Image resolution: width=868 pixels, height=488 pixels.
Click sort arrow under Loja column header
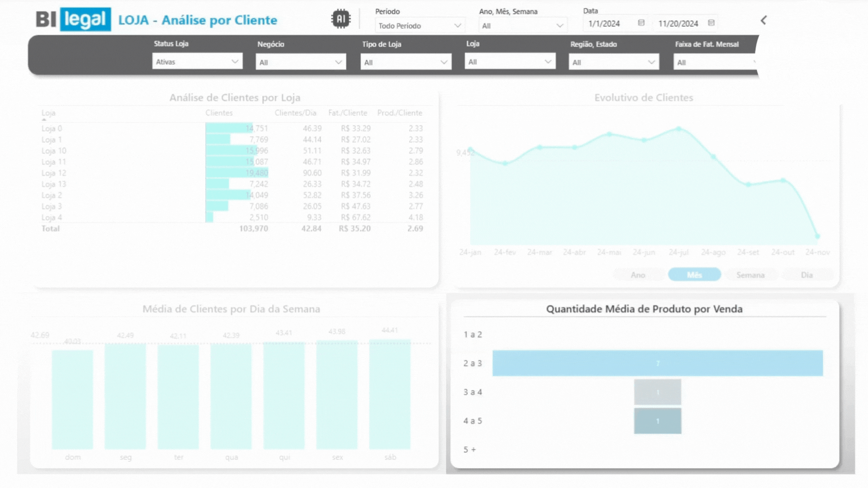pyautogui.click(x=44, y=120)
